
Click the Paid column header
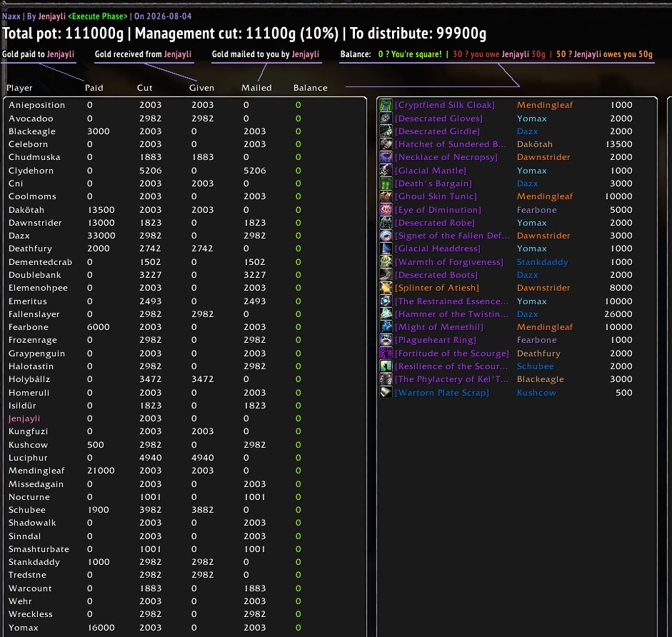click(x=94, y=88)
